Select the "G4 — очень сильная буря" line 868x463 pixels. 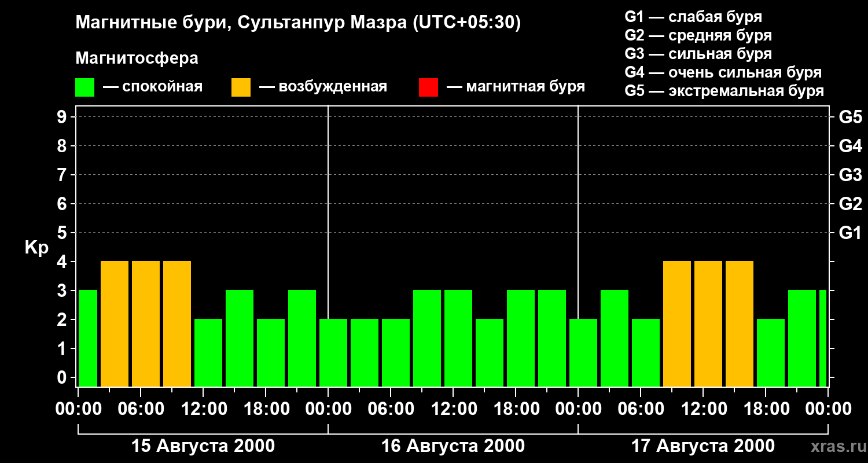(x=723, y=72)
